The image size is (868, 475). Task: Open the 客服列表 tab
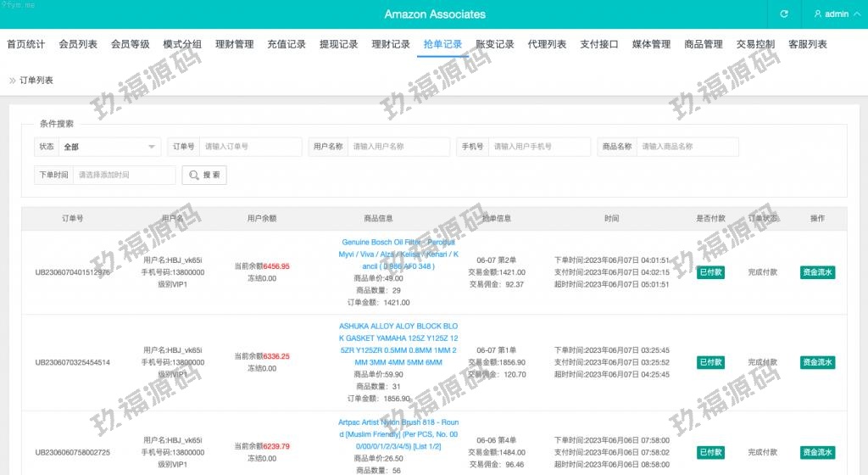click(x=807, y=44)
